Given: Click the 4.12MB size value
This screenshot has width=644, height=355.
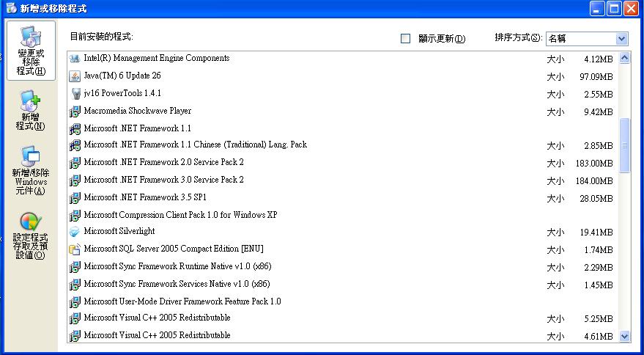Looking at the screenshot, I should (x=599, y=59).
